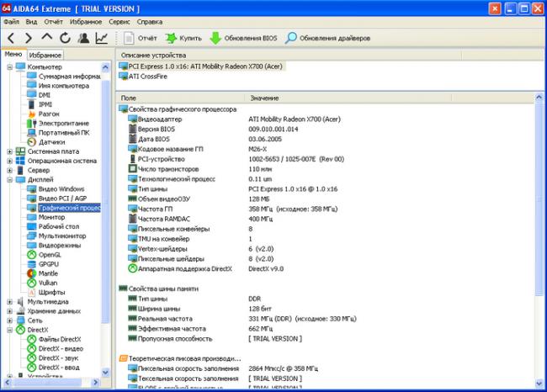Click the Forward navigation arrow

coord(29,38)
